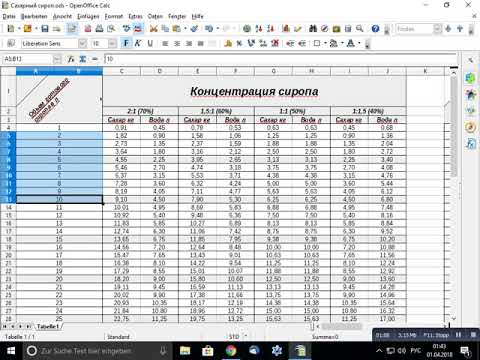Expand the Liberation Sans font dropdown

point(82,43)
